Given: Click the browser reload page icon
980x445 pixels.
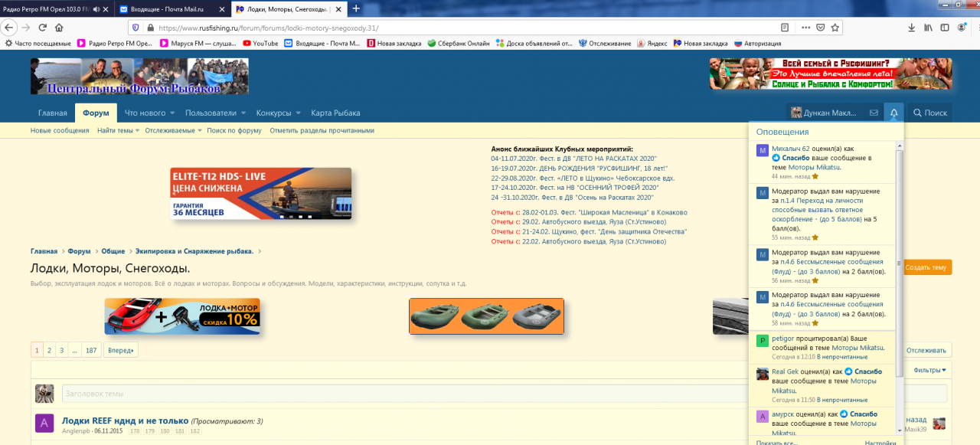Looking at the screenshot, I should 41,28.
